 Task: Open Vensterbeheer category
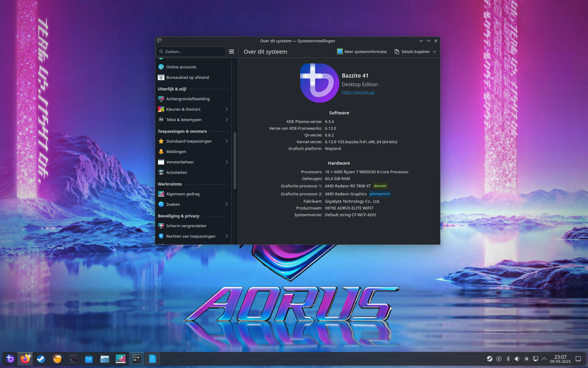point(193,162)
